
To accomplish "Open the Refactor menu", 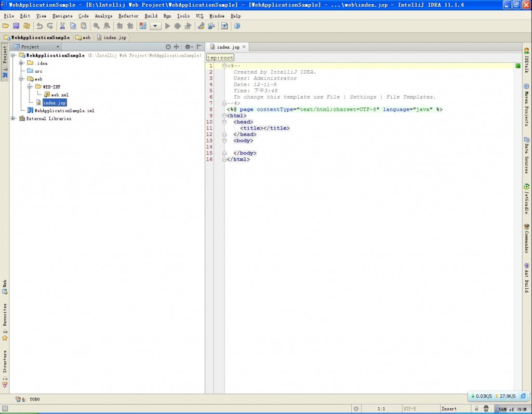I will pos(128,16).
